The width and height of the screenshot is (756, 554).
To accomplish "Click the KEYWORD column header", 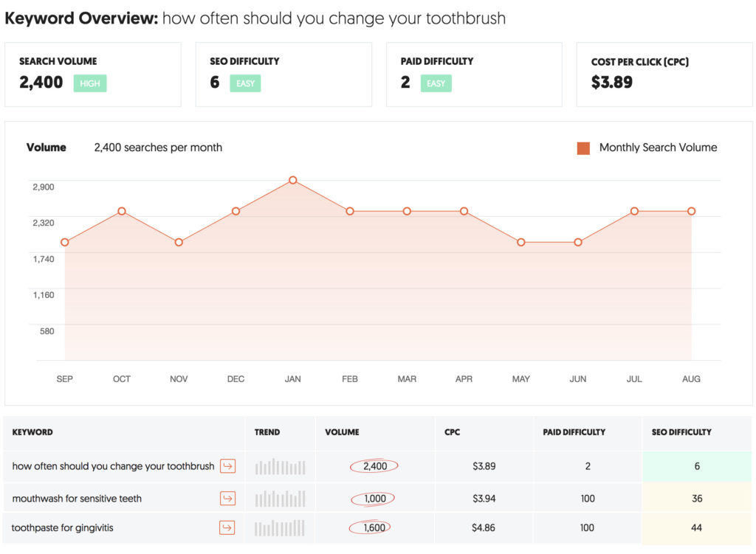I will coord(32,432).
